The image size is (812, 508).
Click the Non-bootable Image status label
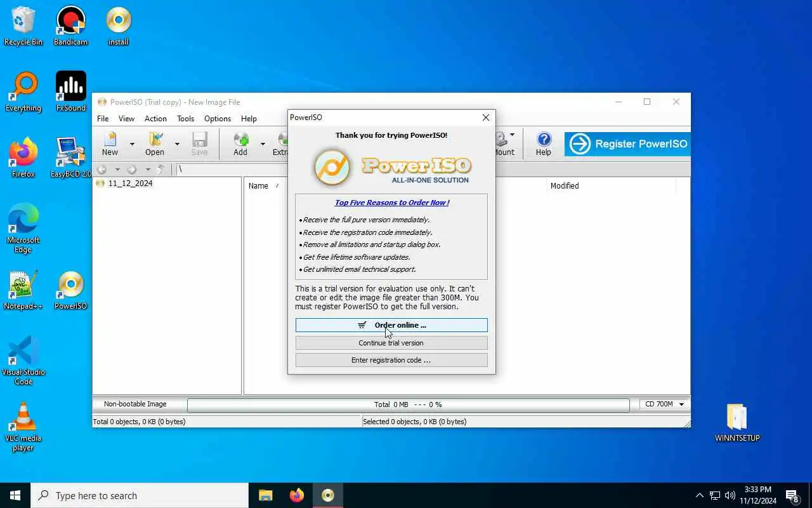tap(135, 404)
